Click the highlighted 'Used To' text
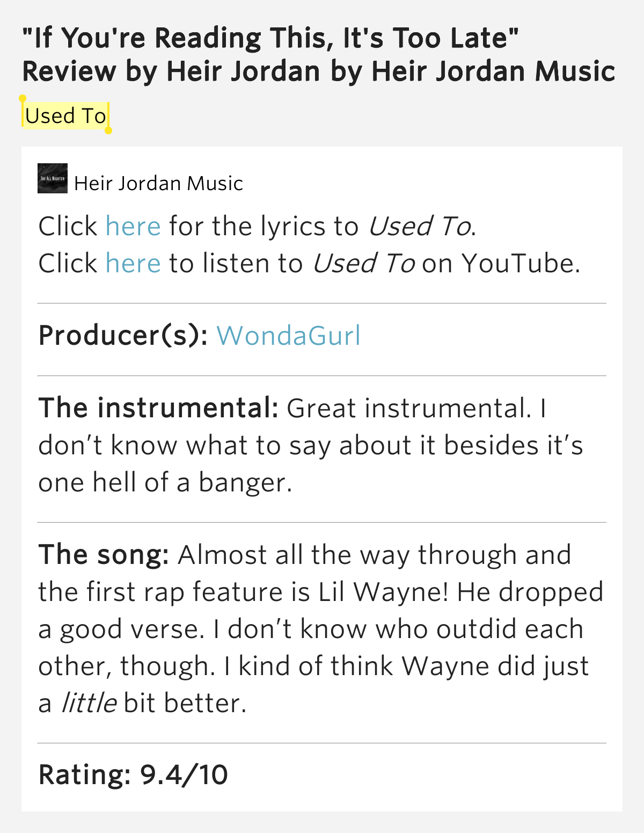Screen dimensions: 644x833 (65, 116)
